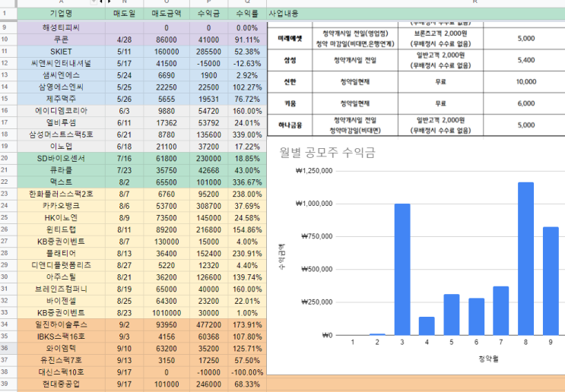Select the 씨앤씨인터내셔널 cell
The width and height of the screenshot is (565, 392).
tap(62, 63)
